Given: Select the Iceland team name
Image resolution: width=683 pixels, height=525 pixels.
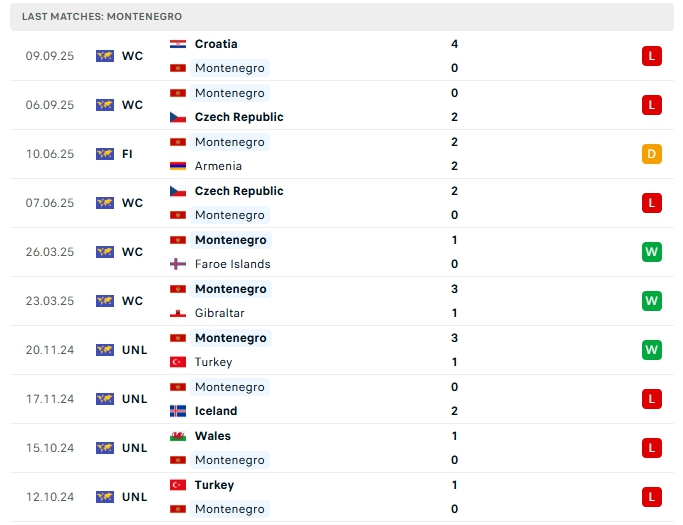Looking at the screenshot, I should pyautogui.click(x=216, y=411).
